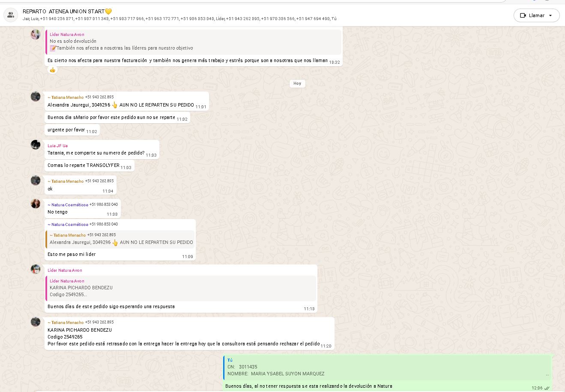Open Luis JF Us profile avatar
Image resolution: width=565 pixels, height=392 pixels.
[36, 145]
